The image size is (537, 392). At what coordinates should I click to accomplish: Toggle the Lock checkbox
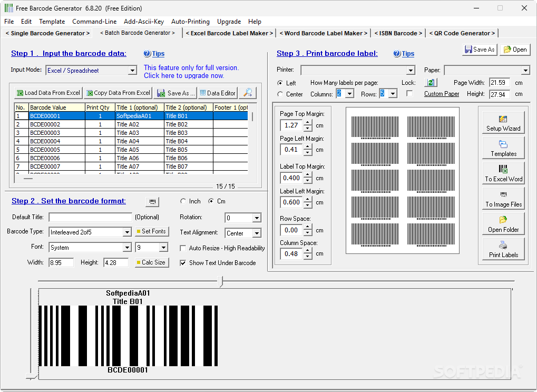pos(409,93)
